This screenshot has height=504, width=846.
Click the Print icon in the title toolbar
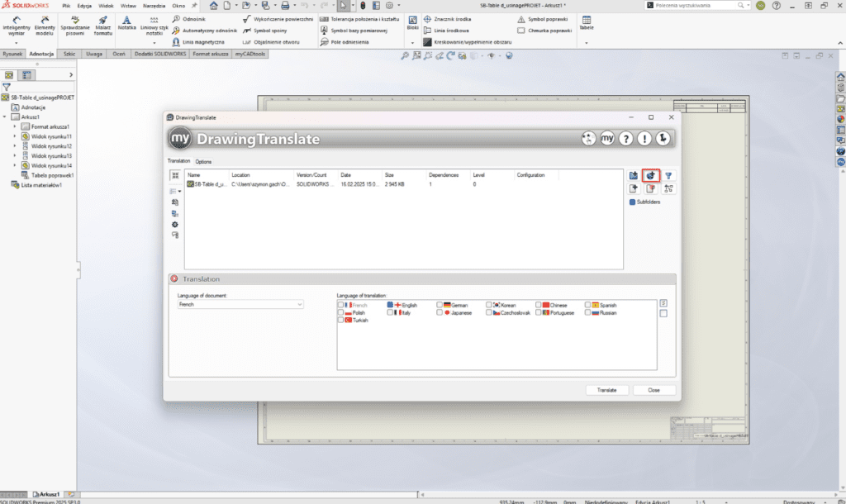point(285,6)
